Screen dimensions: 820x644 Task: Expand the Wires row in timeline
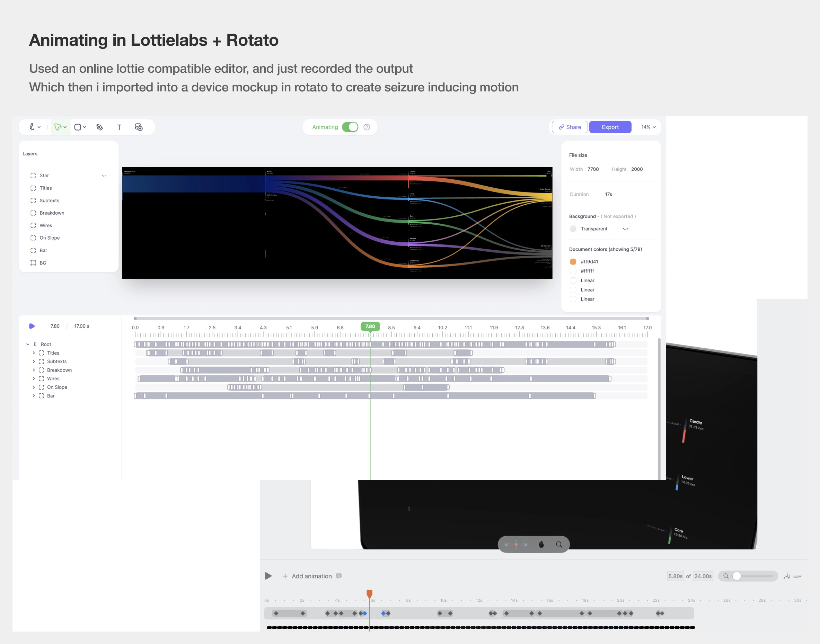click(34, 378)
